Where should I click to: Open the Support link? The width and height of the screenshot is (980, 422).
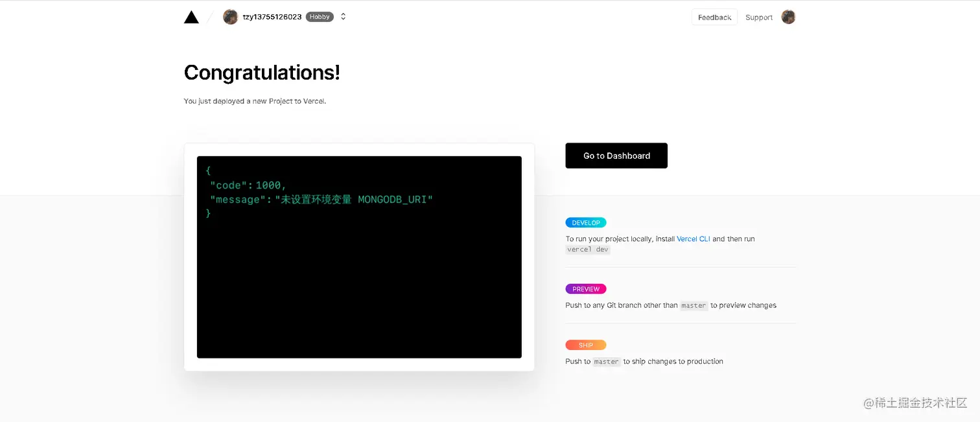[759, 18]
